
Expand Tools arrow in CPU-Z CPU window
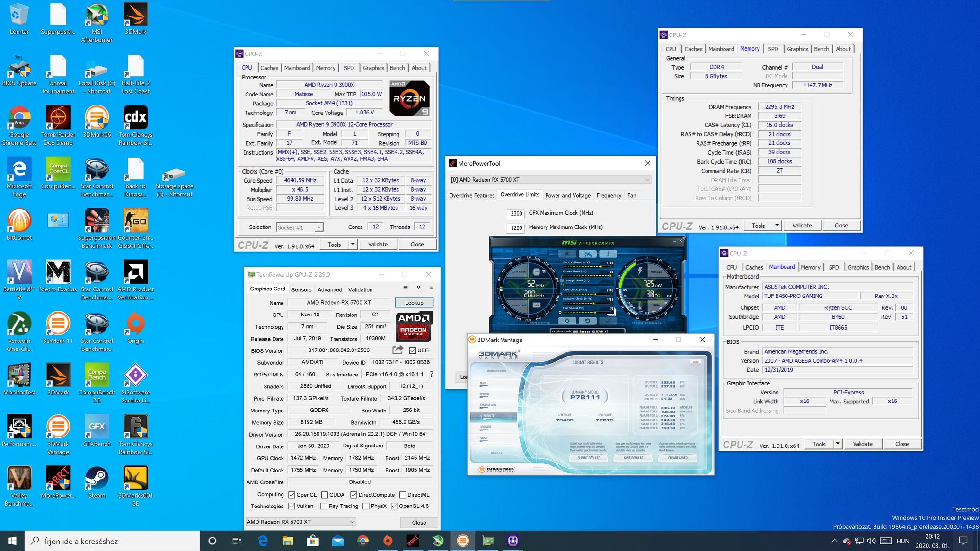click(x=353, y=245)
